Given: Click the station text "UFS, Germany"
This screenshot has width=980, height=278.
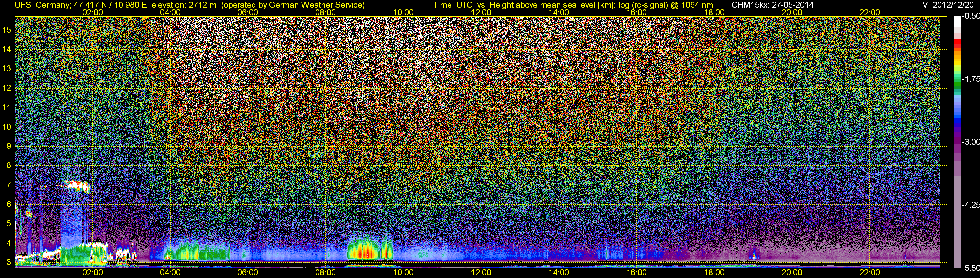Looking at the screenshot, I should coord(42,5).
